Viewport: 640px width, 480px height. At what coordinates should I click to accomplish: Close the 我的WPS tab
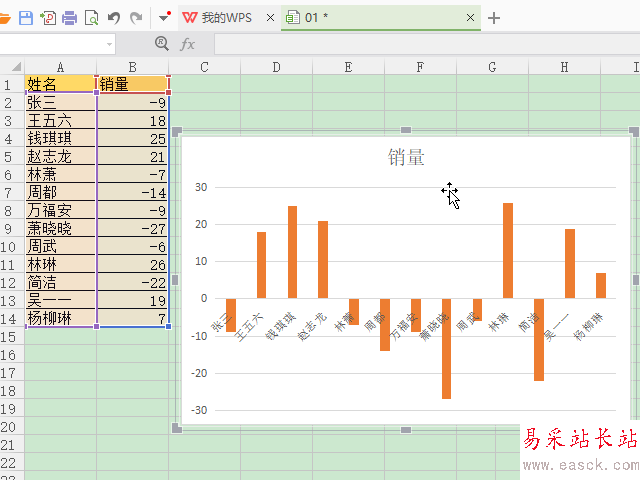[x=270, y=18]
